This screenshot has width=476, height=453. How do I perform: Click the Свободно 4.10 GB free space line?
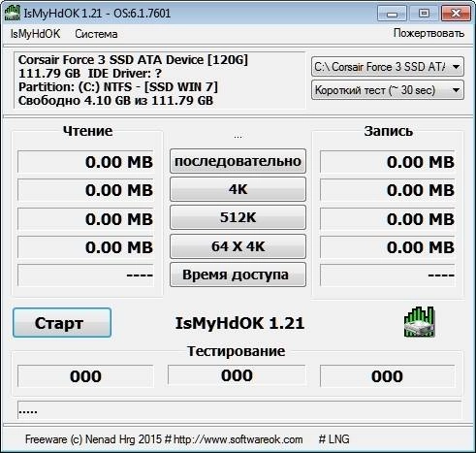115,101
